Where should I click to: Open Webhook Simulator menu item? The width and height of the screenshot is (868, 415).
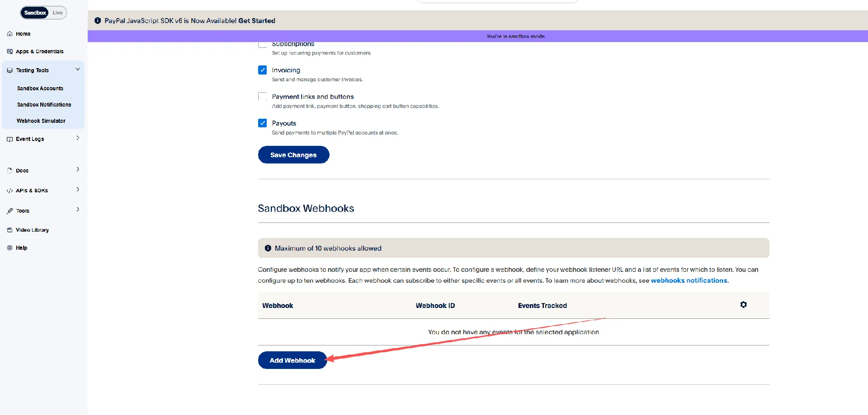click(41, 121)
